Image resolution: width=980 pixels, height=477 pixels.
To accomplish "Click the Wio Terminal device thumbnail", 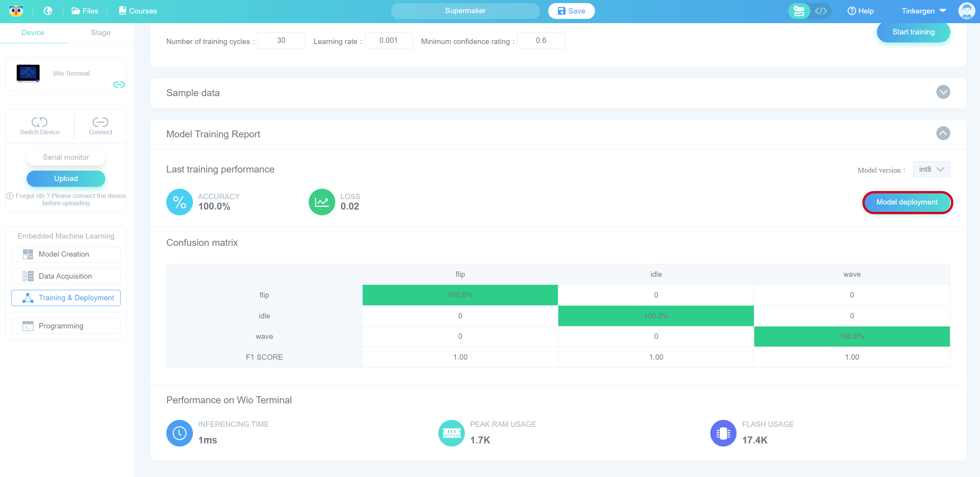I will [28, 73].
